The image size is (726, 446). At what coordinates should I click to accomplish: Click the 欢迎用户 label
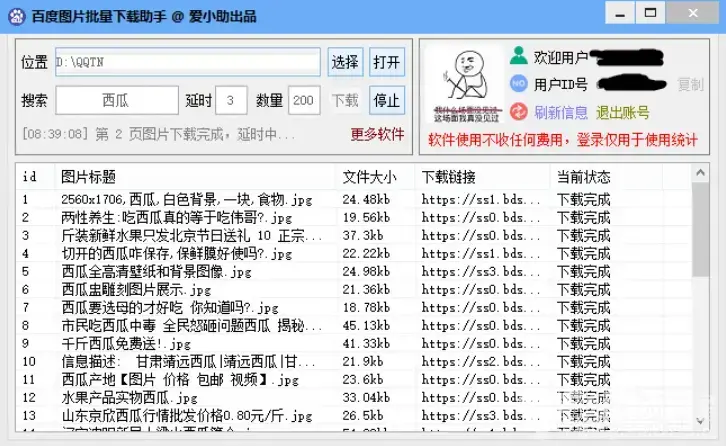pyautogui.click(x=561, y=57)
